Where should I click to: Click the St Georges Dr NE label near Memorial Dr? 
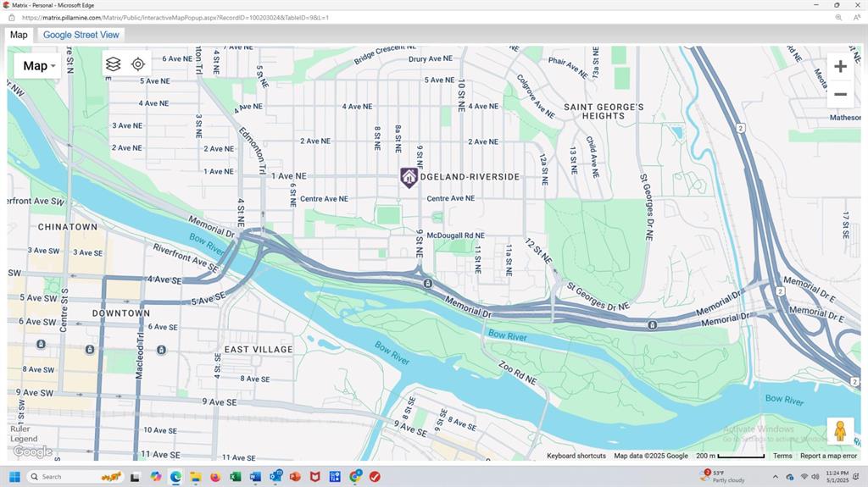(x=598, y=296)
